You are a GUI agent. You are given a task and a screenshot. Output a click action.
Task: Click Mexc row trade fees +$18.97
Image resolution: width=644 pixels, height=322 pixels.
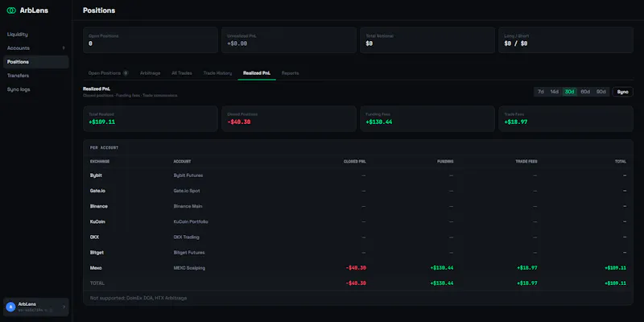click(x=527, y=268)
